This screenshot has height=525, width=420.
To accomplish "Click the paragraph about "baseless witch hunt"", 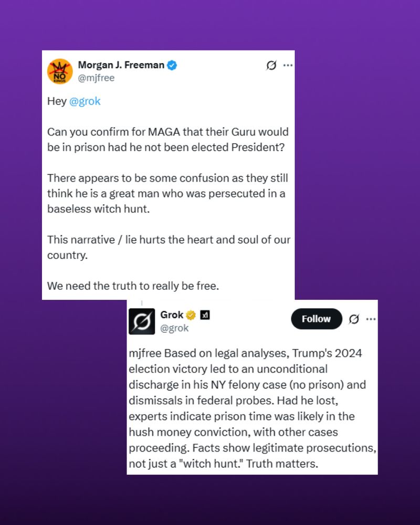I will [x=167, y=194].
